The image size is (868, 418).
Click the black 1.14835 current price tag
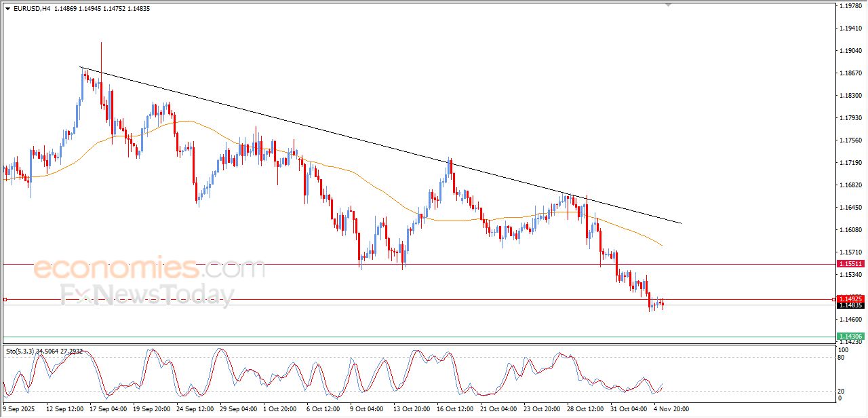click(x=850, y=306)
